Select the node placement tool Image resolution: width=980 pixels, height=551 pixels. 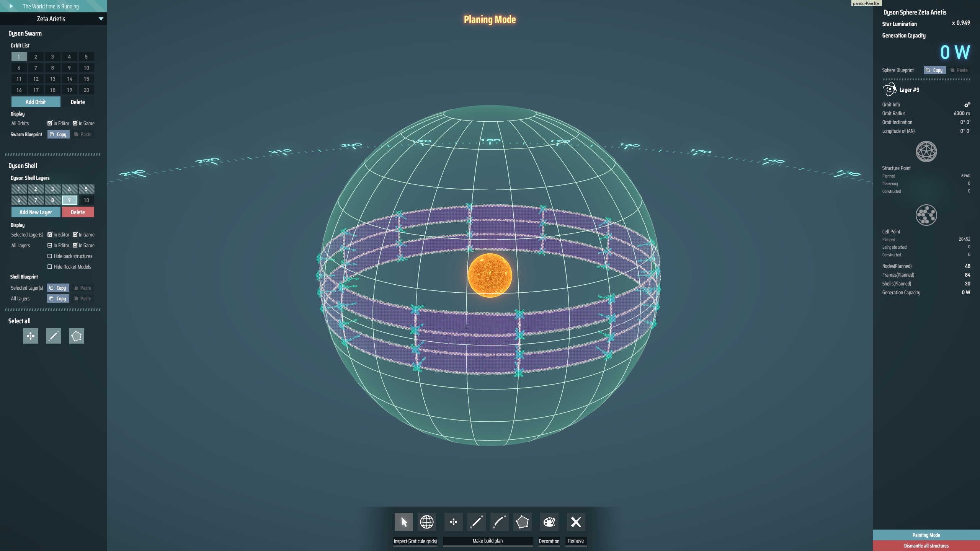(454, 522)
